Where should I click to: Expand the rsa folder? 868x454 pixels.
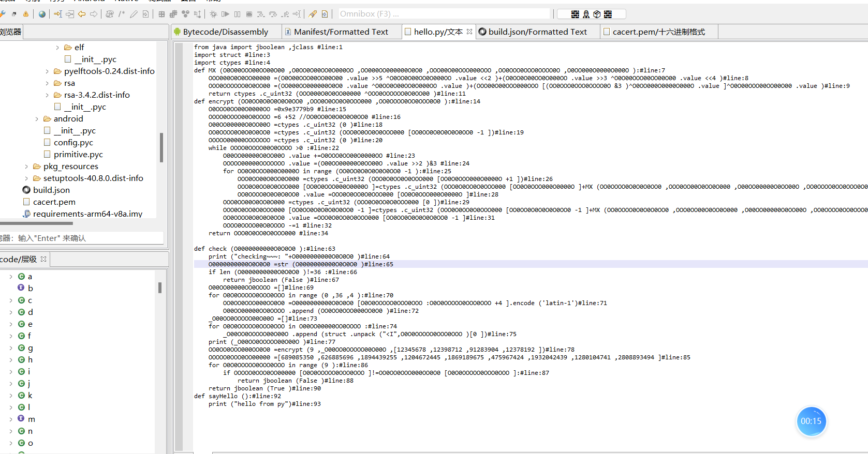pos(47,83)
